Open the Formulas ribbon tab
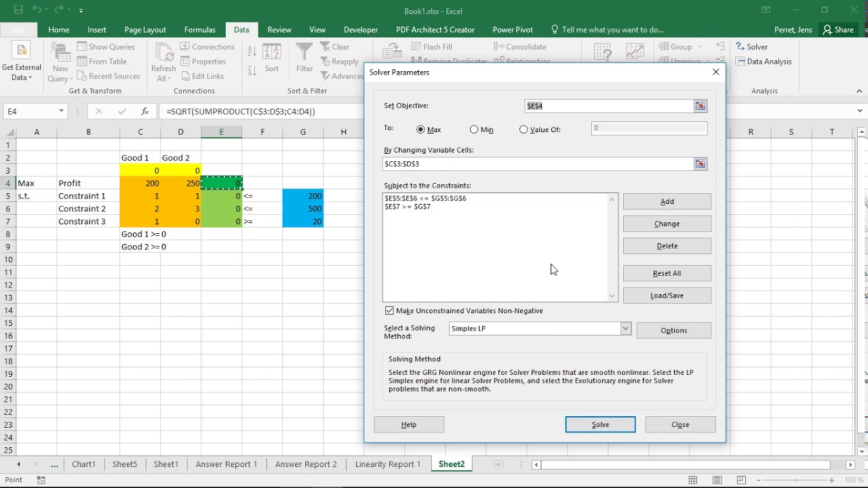 [x=200, y=30]
